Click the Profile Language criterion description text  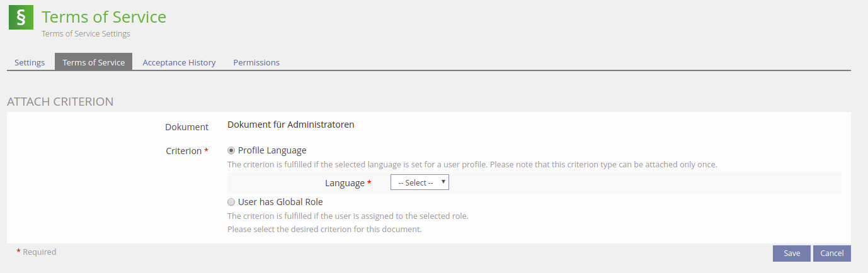(472, 165)
